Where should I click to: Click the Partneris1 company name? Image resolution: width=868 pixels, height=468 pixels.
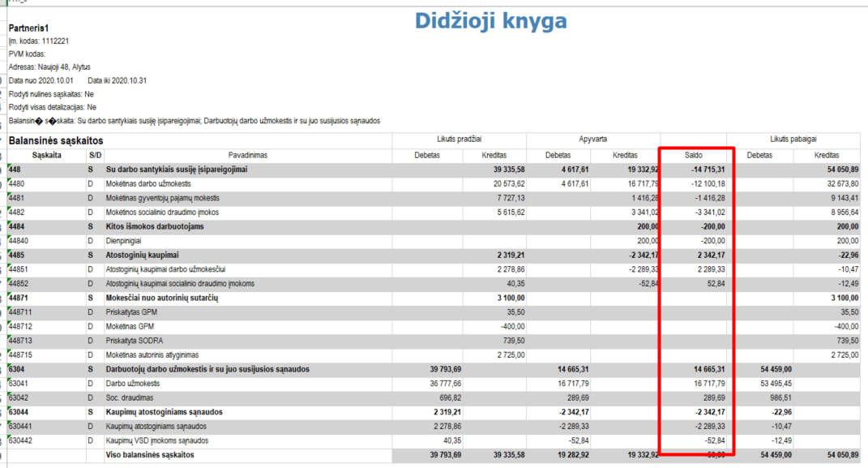pos(28,28)
